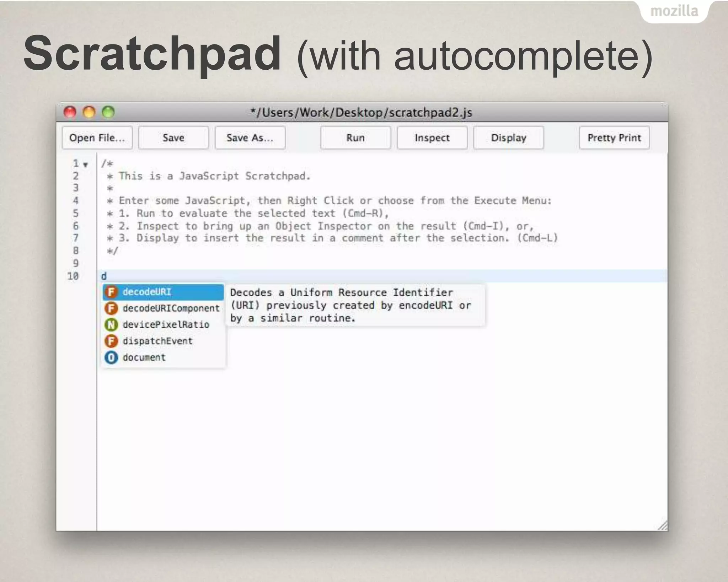Viewport: 728px width, 582px height.
Task: Close the scratchpad window with red button
Action: [x=70, y=112]
